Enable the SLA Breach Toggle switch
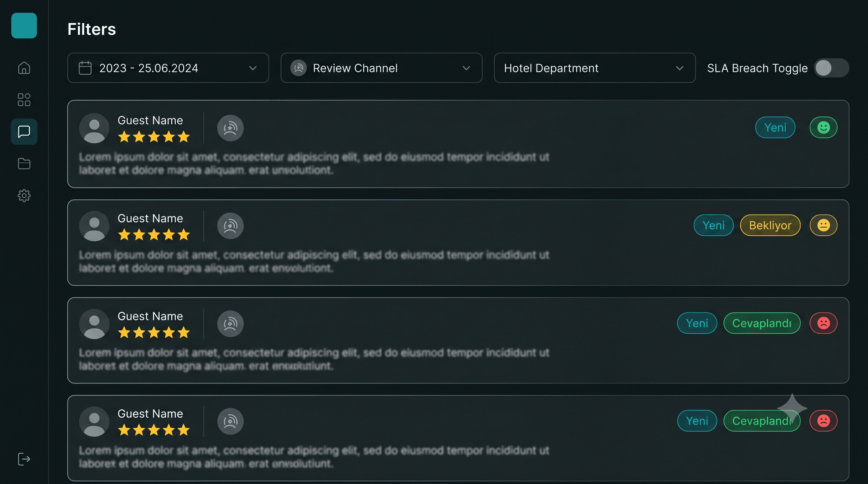This screenshot has height=484, width=868. [x=832, y=68]
